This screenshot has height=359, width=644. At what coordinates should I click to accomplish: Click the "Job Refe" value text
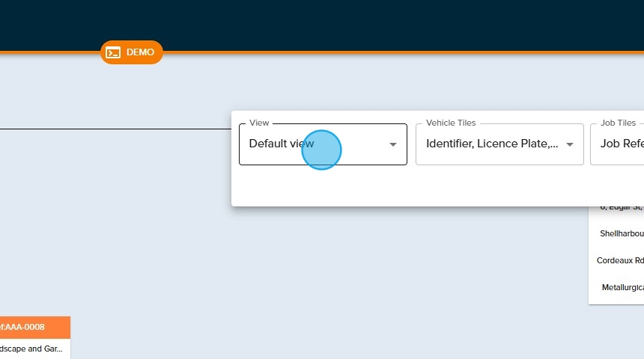coord(622,144)
